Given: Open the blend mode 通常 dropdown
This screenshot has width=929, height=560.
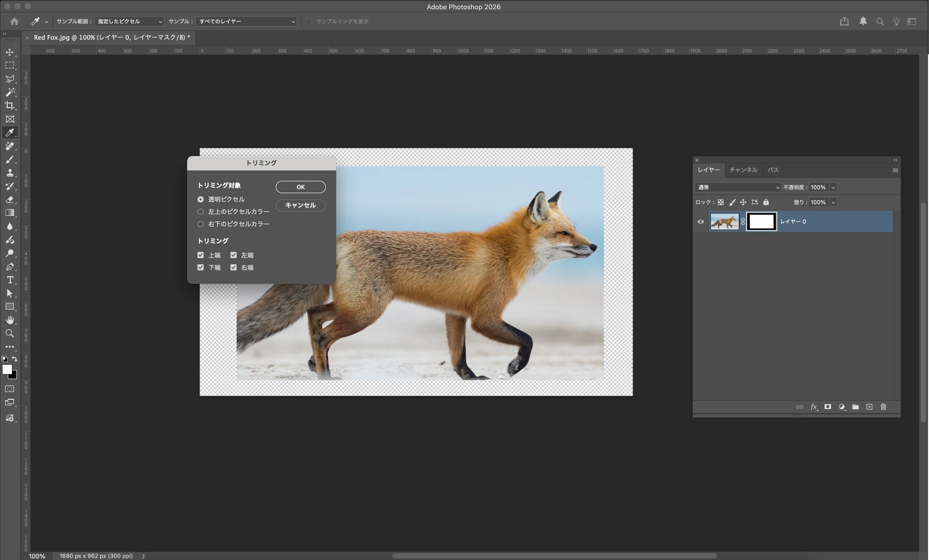Looking at the screenshot, I should click(x=738, y=188).
